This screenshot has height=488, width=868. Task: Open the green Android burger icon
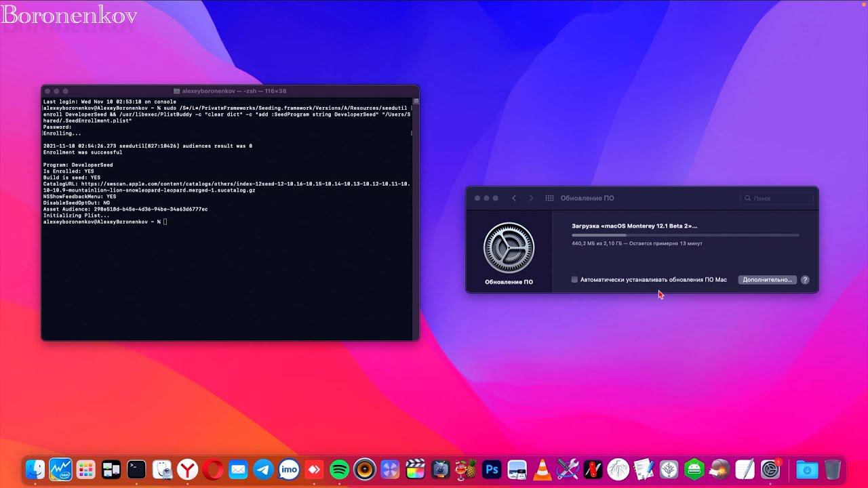[694, 469]
